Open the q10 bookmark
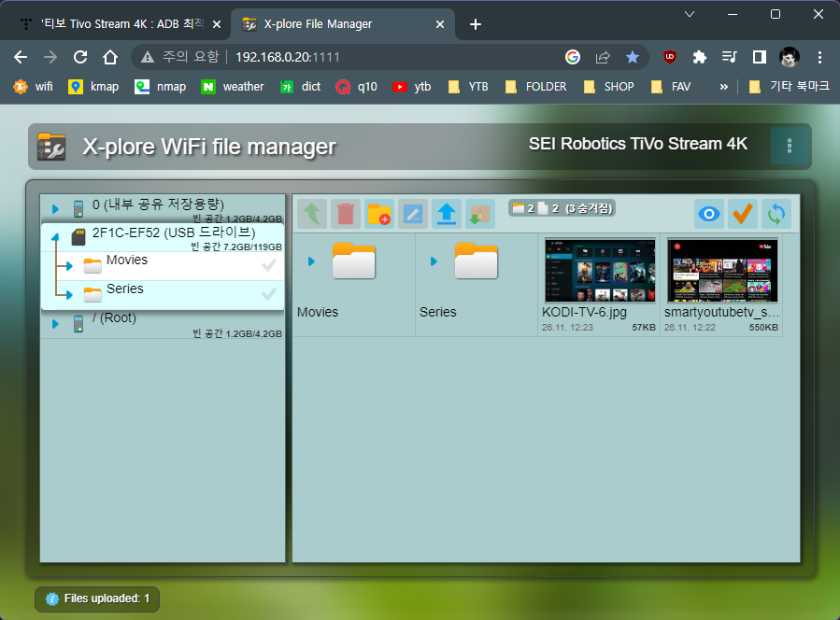840x620 pixels. 357,86
